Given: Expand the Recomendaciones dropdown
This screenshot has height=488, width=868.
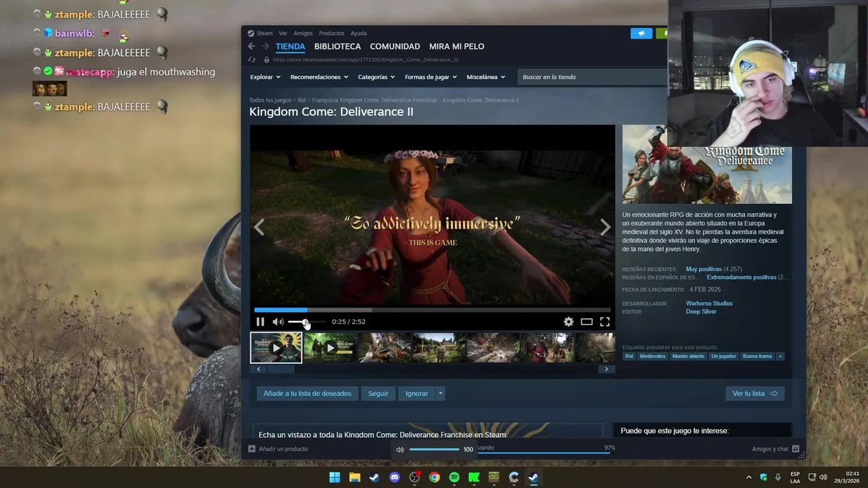Looking at the screenshot, I should [x=319, y=77].
